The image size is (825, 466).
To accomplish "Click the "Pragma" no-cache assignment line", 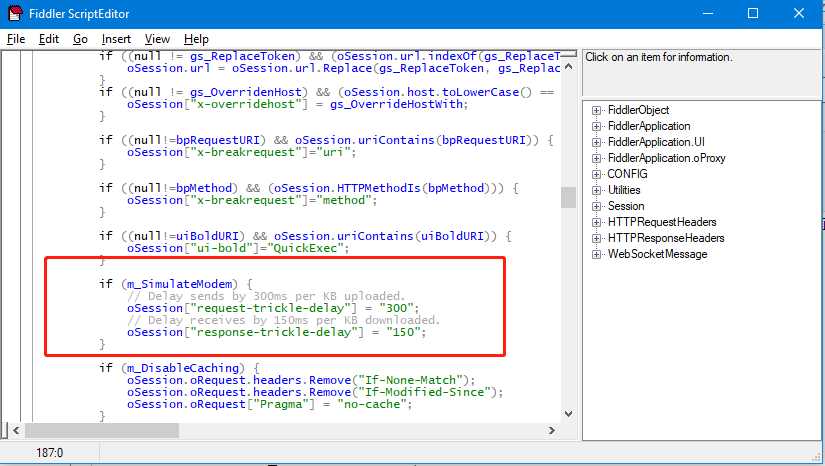I will coord(269,404).
